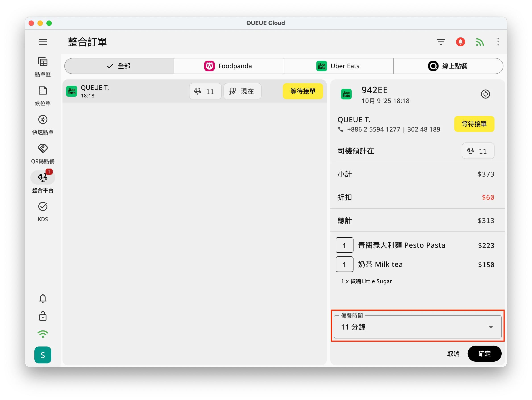The height and width of the screenshot is (400, 532).
Task: Open the hamburger menu
Action: pyautogui.click(x=43, y=42)
